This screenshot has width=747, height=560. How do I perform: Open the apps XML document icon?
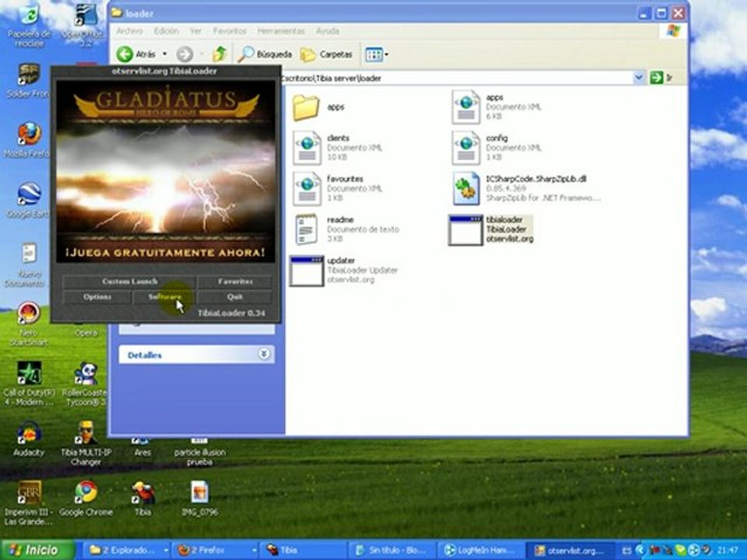click(465, 107)
